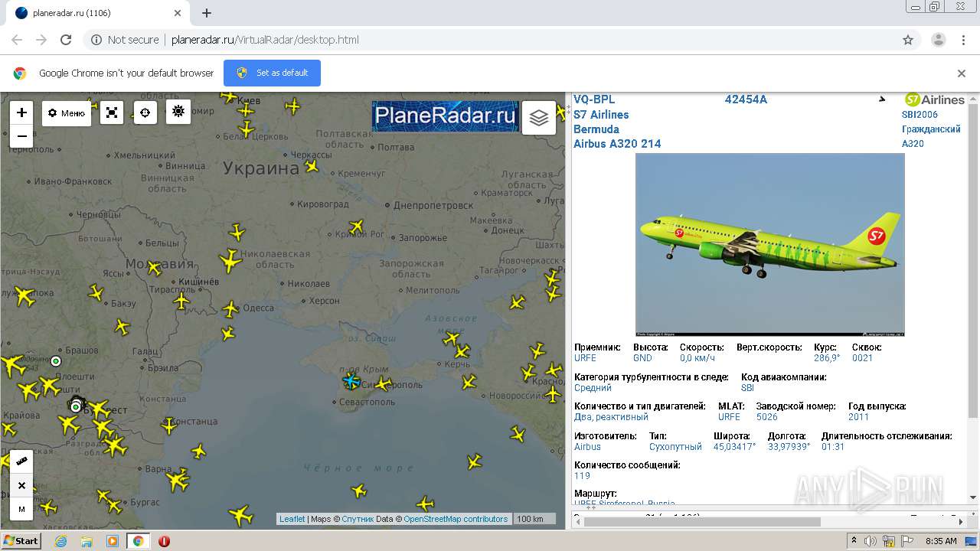The height and width of the screenshot is (551, 980).
Task: Select the plane near Tiraspol
Action: 181,302
